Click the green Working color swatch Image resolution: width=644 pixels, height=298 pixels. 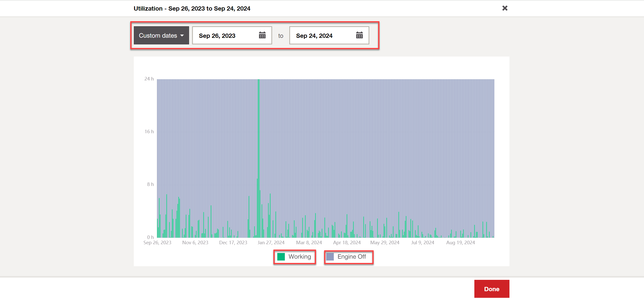coord(281,257)
